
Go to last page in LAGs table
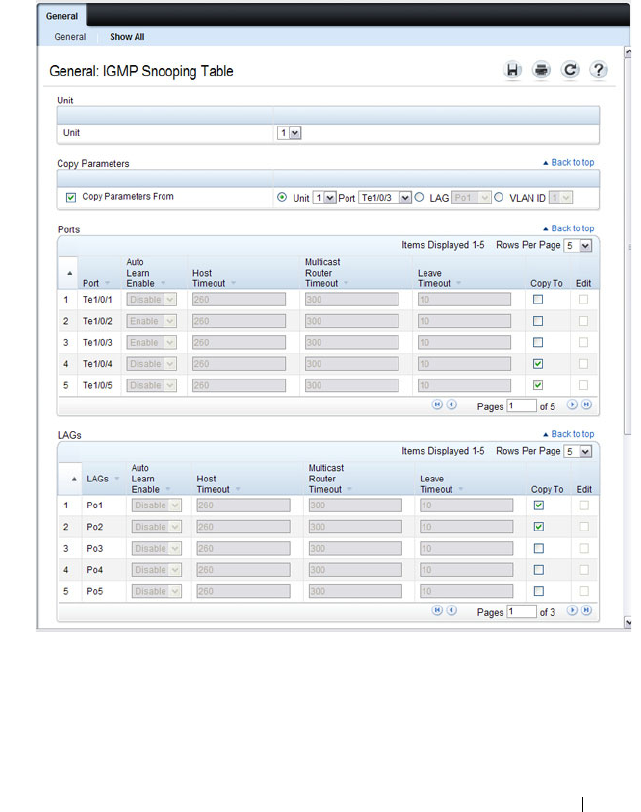586,611
